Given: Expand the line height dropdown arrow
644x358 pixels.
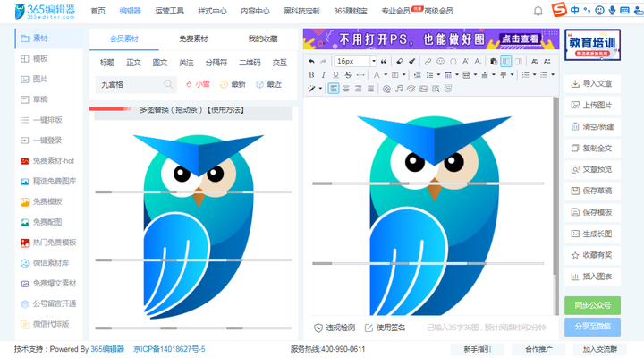Looking at the screenshot, I should click(x=438, y=75).
